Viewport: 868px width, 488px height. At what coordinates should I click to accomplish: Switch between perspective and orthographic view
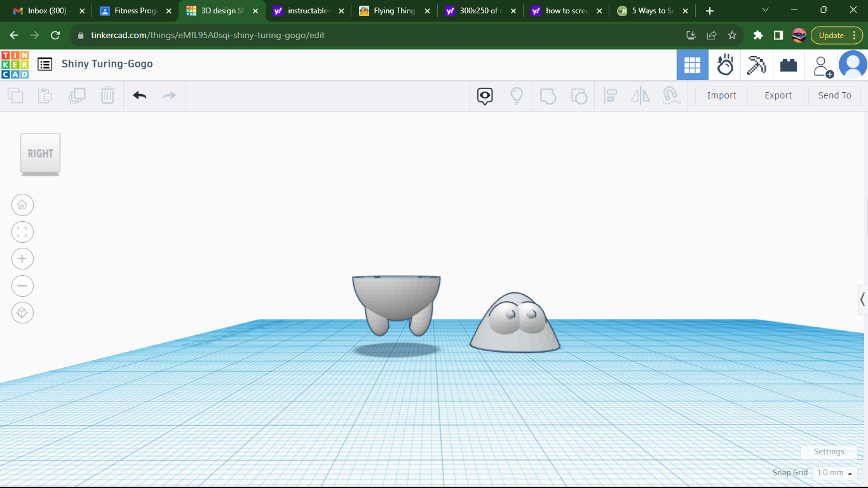22,313
